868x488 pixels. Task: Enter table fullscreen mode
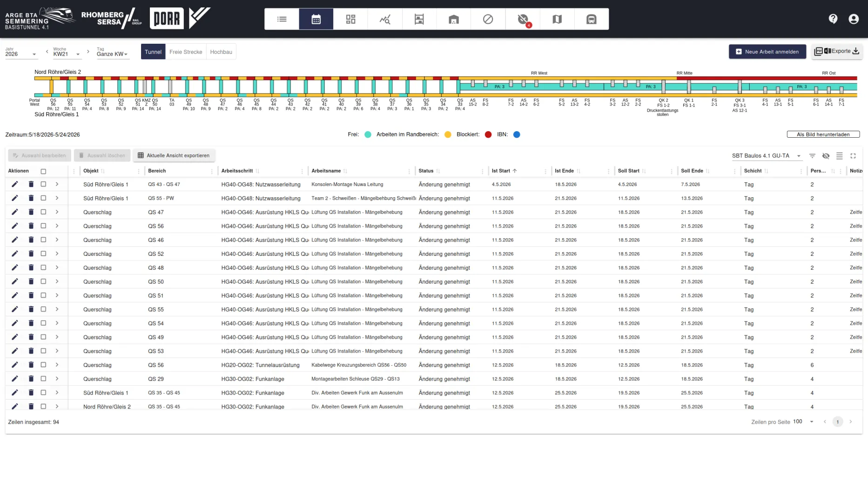[x=853, y=156]
